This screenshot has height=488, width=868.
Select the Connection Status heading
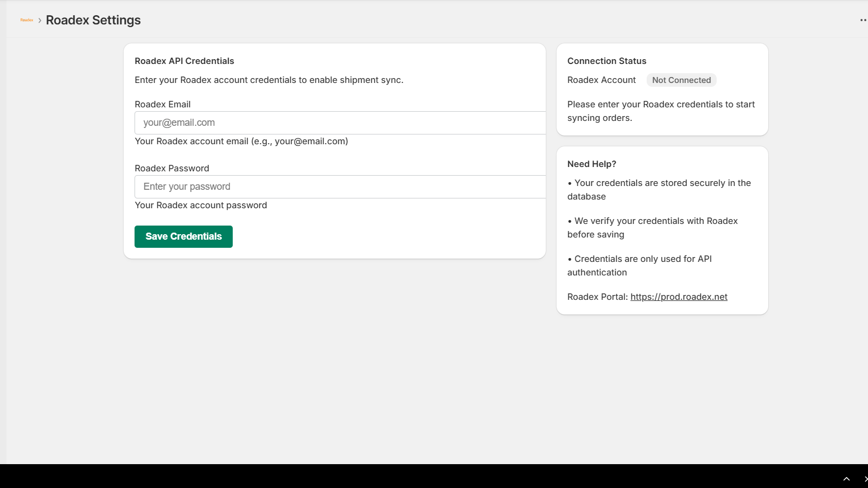tap(607, 61)
